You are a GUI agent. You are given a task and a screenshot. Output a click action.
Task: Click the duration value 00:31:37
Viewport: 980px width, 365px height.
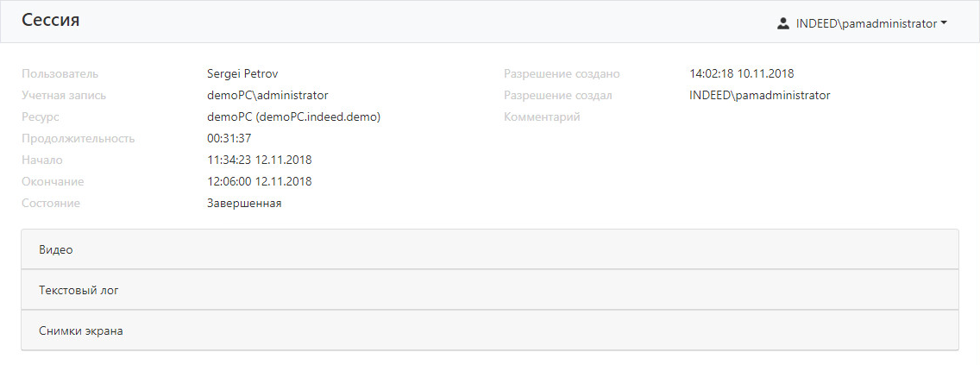click(x=229, y=138)
